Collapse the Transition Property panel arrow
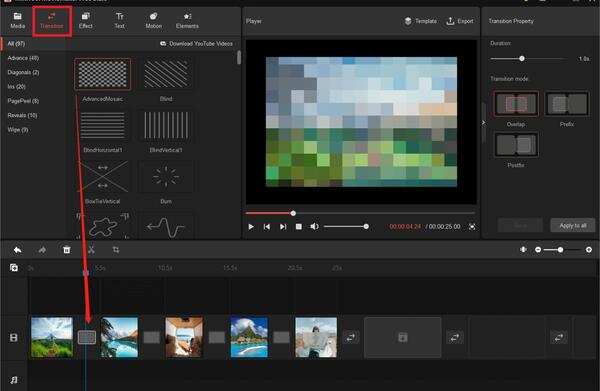The height and width of the screenshot is (391, 600). click(484, 122)
